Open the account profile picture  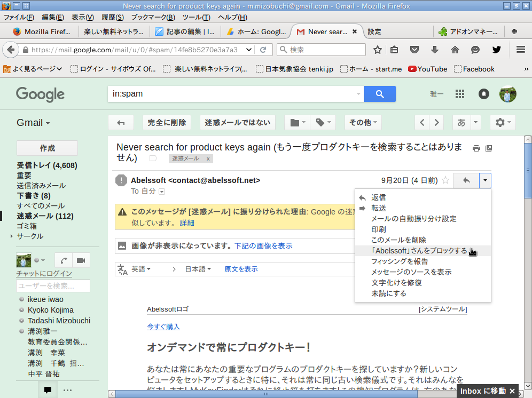tap(508, 94)
